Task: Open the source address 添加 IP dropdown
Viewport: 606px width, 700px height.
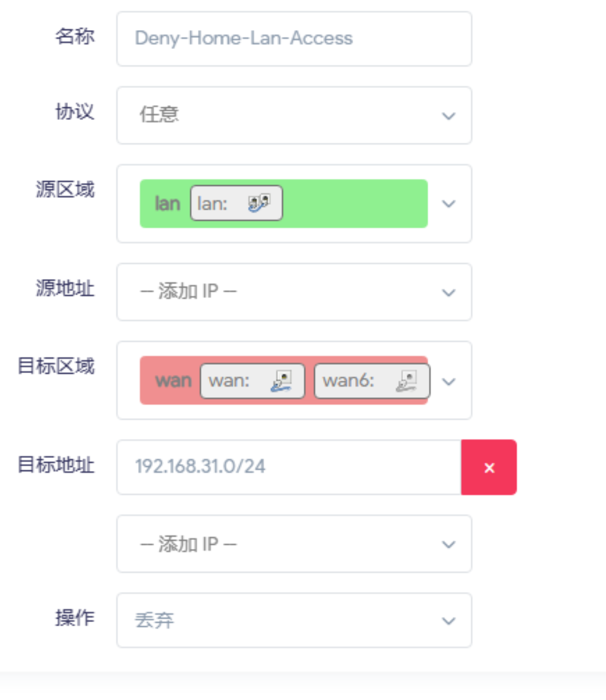Action: click(x=294, y=292)
